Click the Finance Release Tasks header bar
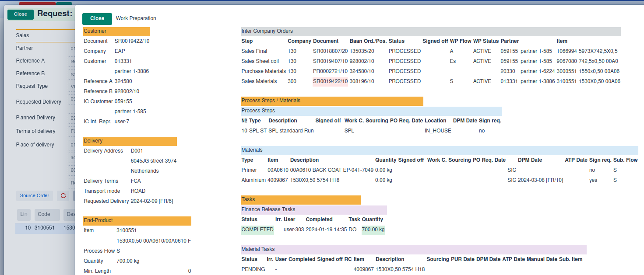The image size is (644, 275). tap(314, 210)
